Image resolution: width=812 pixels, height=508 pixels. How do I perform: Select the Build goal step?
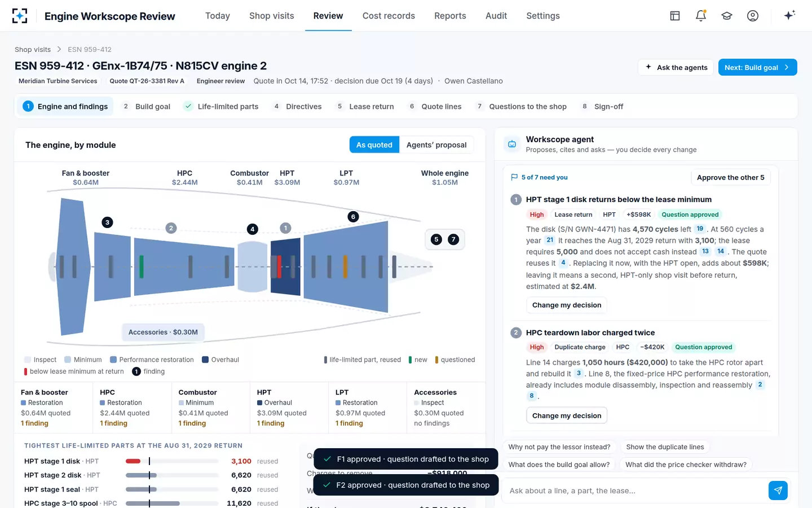click(x=146, y=107)
